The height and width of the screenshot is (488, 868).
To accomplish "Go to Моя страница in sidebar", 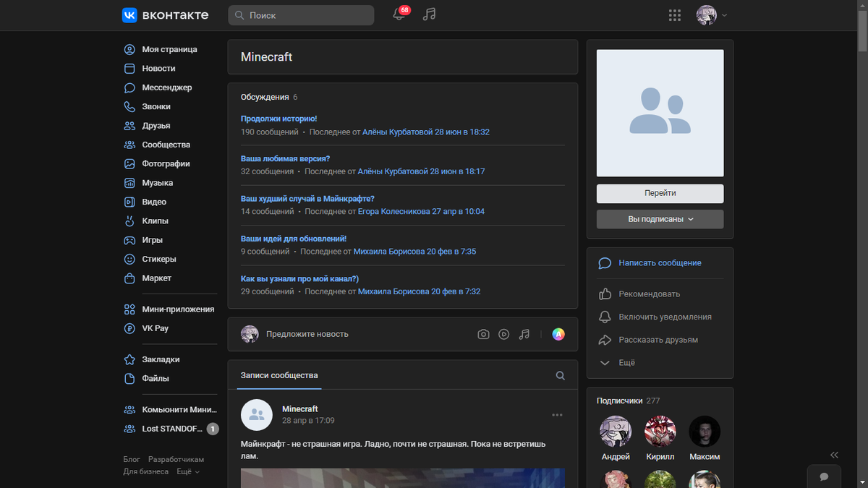I will point(169,50).
